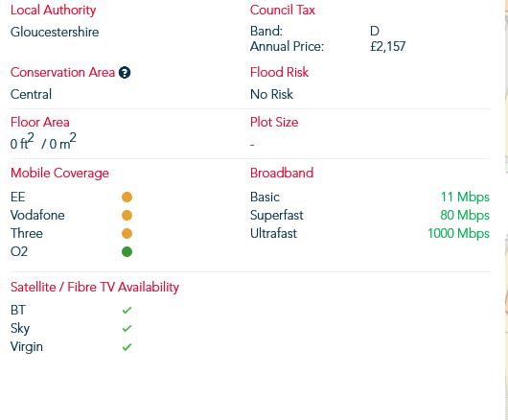
Task: Click the Council Tax heading
Action: pyautogui.click(x=283, y=10)
